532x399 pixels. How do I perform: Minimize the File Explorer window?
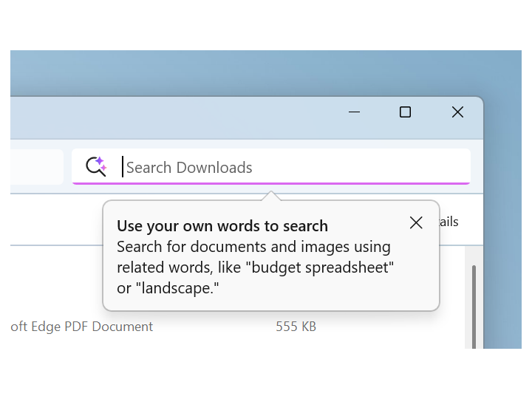pos(354,112)
